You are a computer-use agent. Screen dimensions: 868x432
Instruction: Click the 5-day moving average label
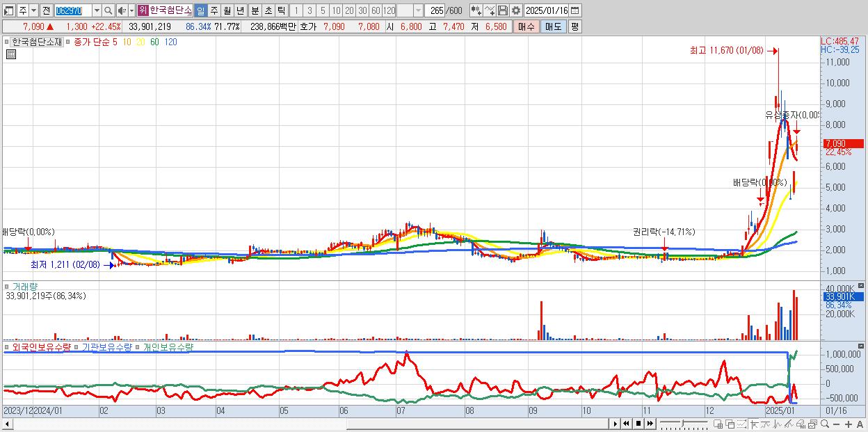(114, 42)
